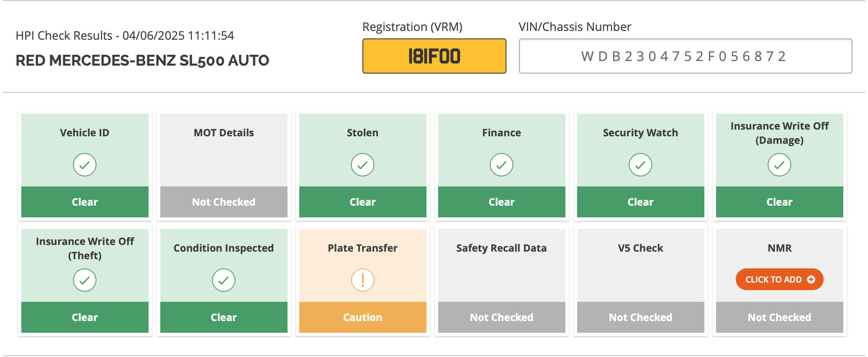Open MOT Details Not Checked status bar
868x357 pixels.
pyautogui.click(x=224, y=202)
